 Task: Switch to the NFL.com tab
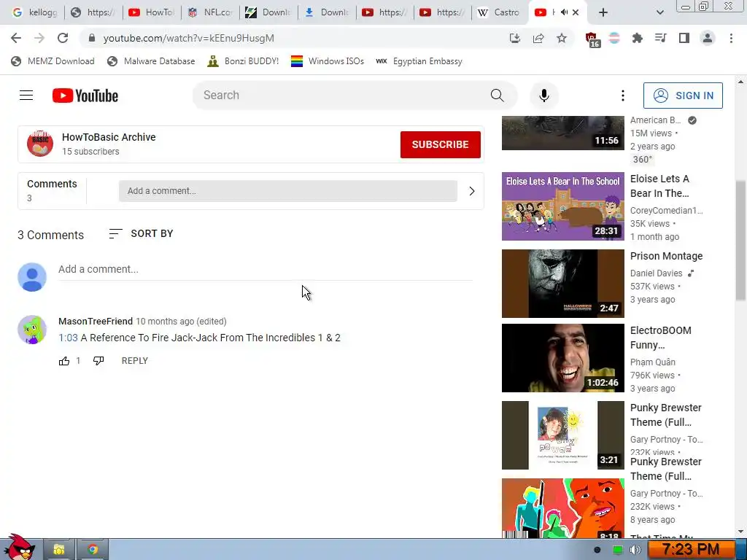tap(210, 12)
